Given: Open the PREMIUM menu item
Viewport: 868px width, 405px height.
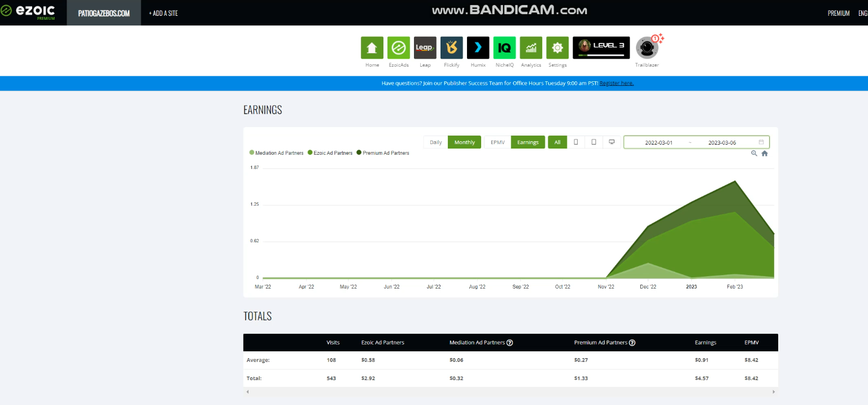Looking at the screenshot, I should click(x=839, y=13).
